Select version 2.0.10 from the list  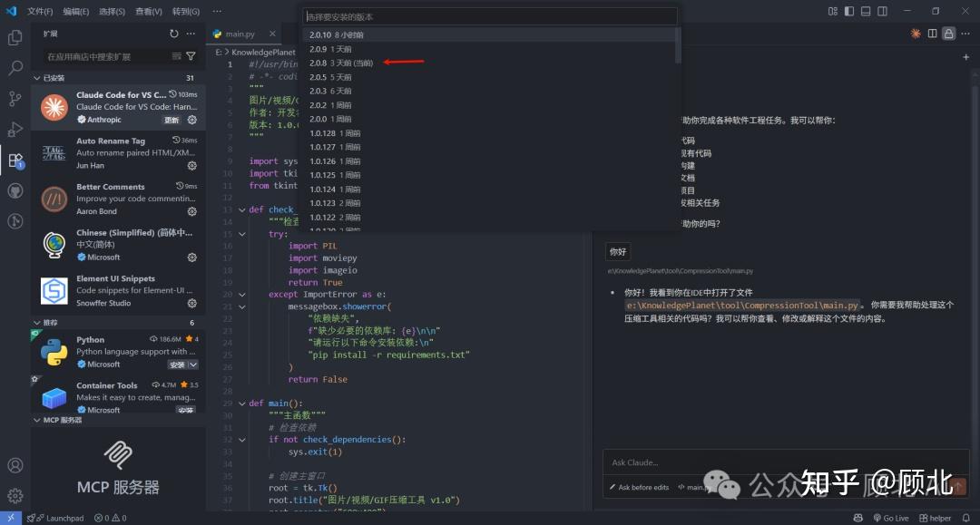point(489,35)
